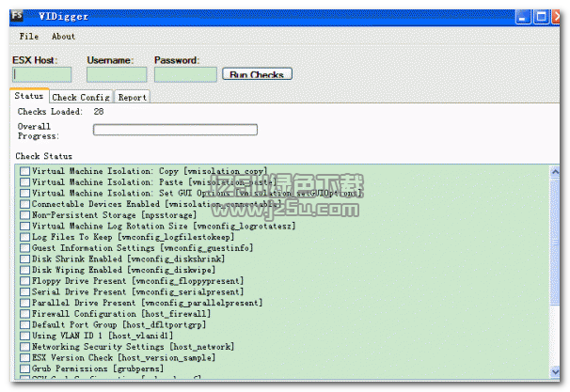Toggle Networking Security Settings checkbox
This screenshot has height=392, width=570.
[24, 347]
